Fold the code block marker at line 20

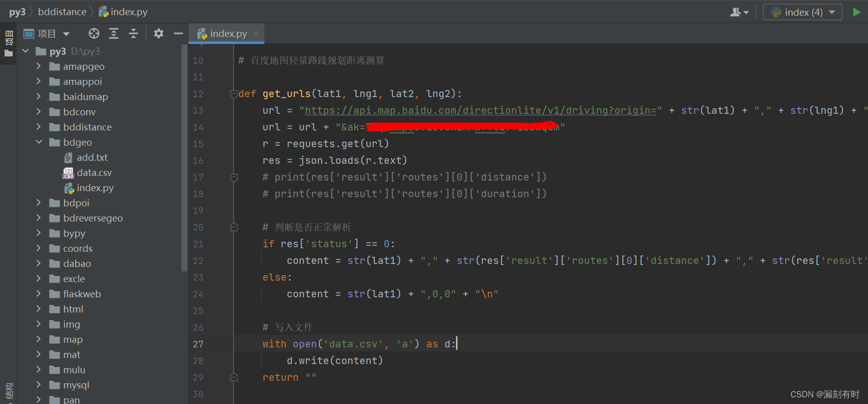click(234, 227)
